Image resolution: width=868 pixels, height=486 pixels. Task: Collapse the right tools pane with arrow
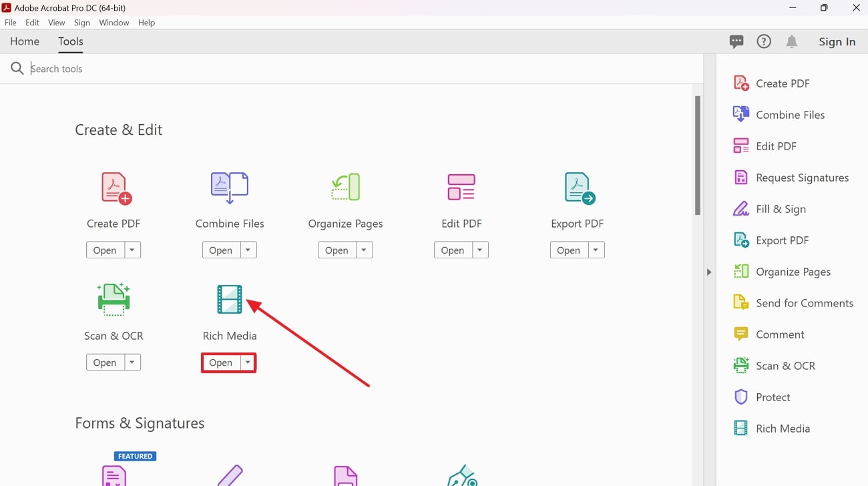point(709,272)
